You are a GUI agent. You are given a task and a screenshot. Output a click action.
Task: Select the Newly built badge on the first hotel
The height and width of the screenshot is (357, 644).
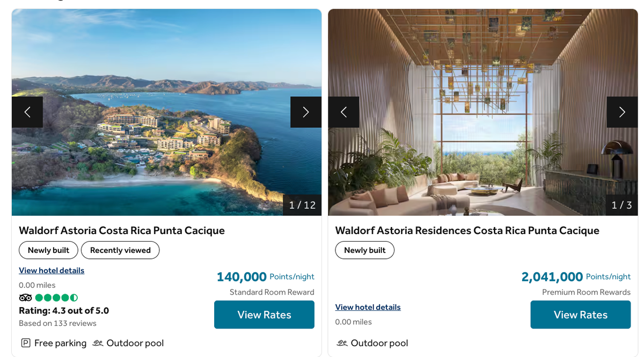click(x=48, y=250)
